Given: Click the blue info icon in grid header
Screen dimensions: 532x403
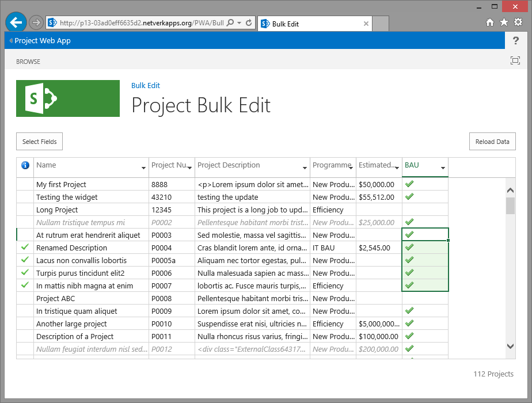Looking at the screenshot, I should click(x=25, y=165).
